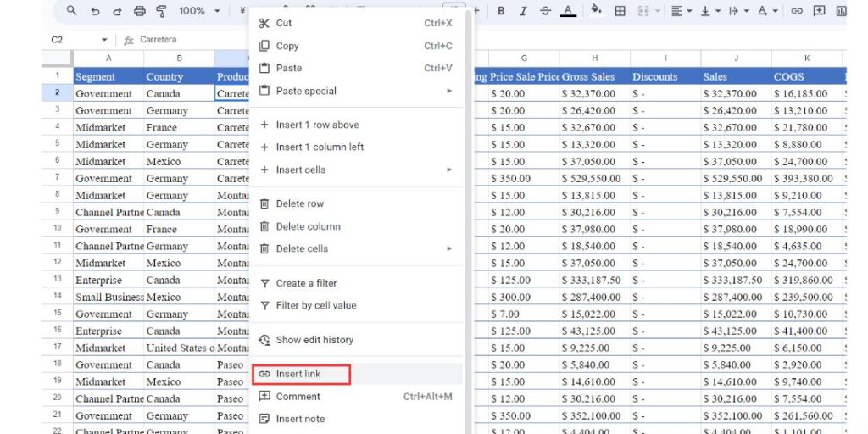Format as currency with the yen icon
868x434 pixels.
tap(242, 10)
